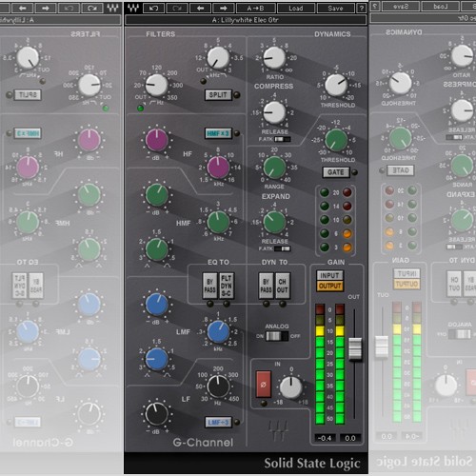Click the LF frequency Hz black knob
The image size is (476, 476).
(x=218, y=387)
